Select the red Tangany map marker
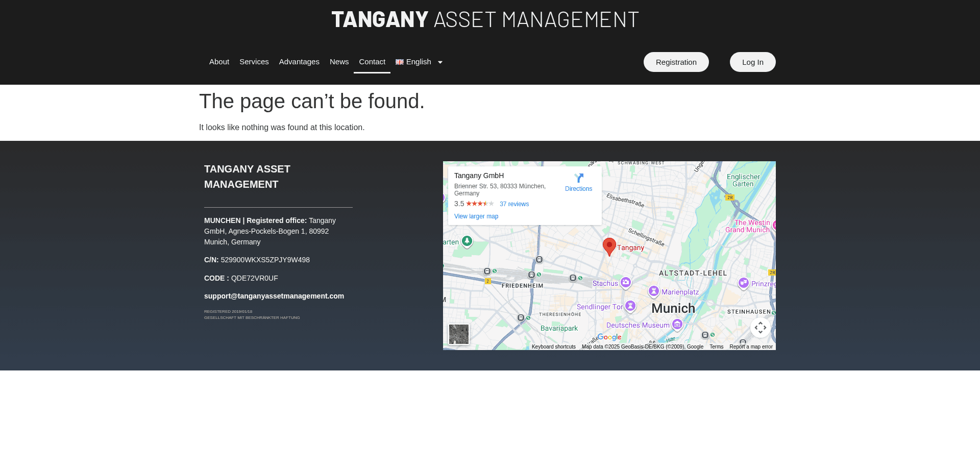This screenshot has height=472, width=980. [x=609, y=246]
